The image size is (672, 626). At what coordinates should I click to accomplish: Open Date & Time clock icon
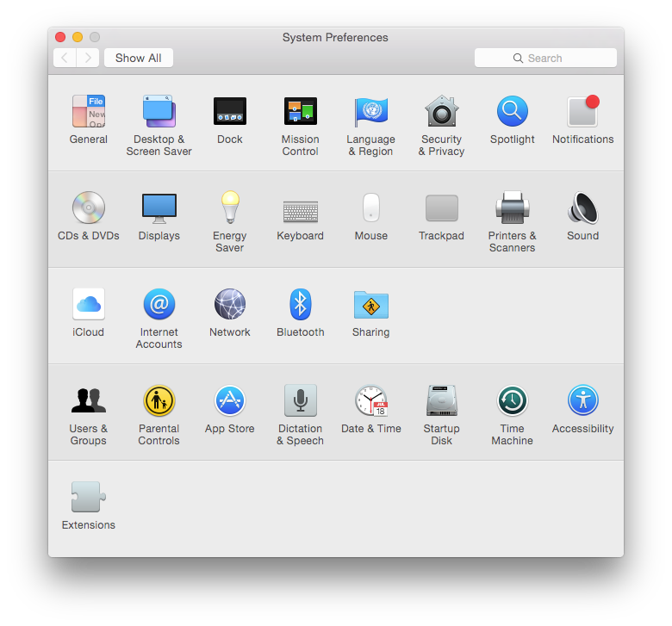(371, 400)
